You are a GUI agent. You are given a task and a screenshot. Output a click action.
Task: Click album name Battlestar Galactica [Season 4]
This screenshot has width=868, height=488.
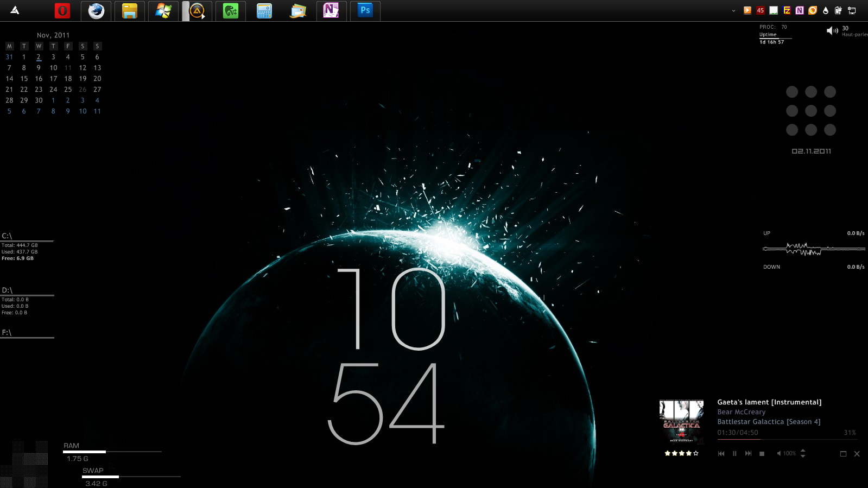point(769,422)
